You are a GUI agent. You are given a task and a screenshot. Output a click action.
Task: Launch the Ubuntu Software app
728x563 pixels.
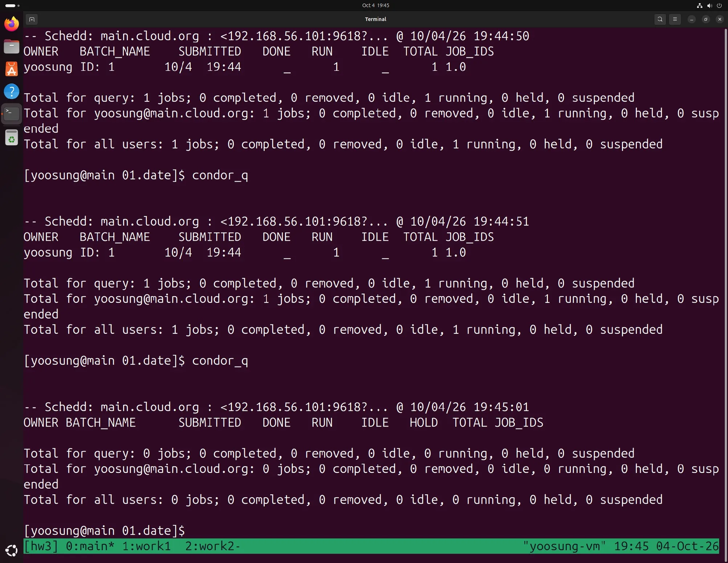(12, 69)
